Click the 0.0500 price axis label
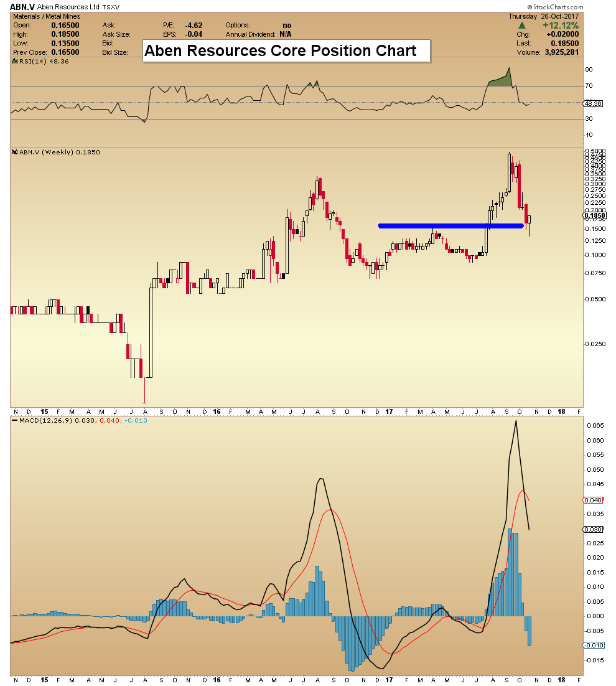 click(x=595, y=299)
